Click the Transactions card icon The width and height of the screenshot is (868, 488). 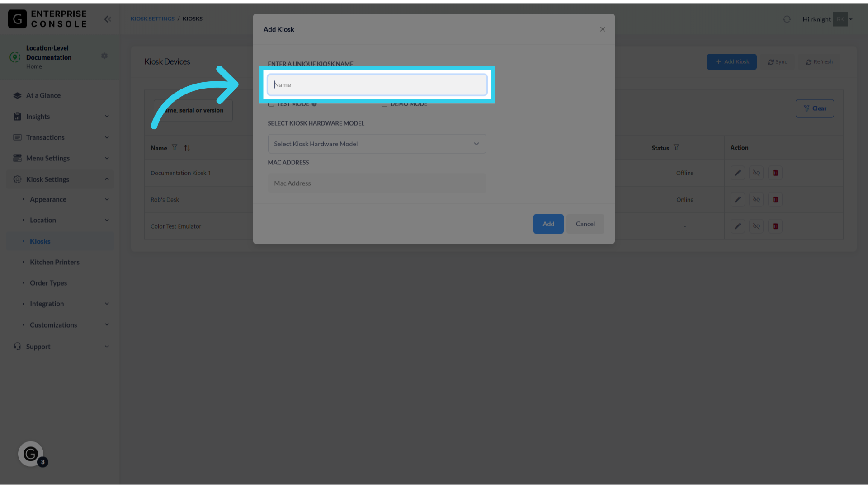[x=17, y=137]
